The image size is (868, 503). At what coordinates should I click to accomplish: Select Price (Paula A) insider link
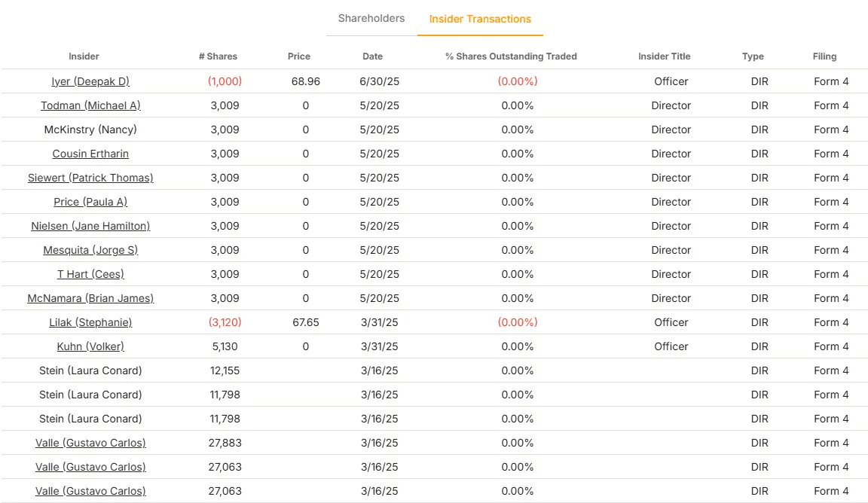pos(90,202)
